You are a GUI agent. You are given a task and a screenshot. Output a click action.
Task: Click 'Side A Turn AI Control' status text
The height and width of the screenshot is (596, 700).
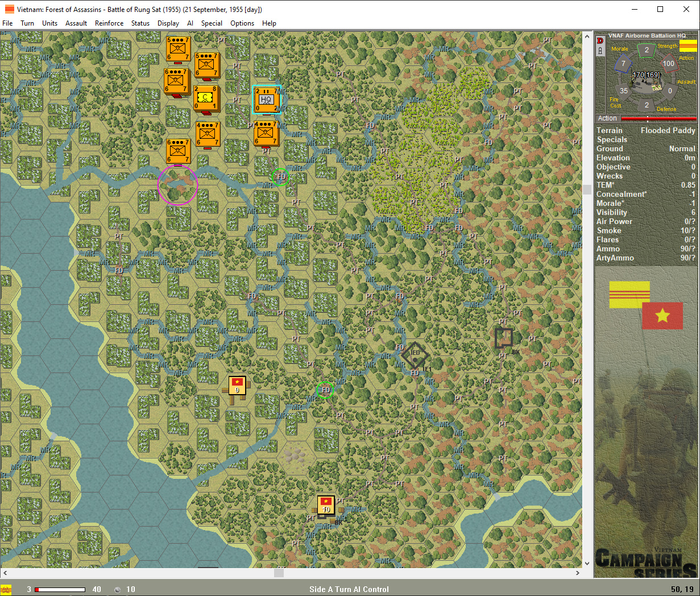349,589
